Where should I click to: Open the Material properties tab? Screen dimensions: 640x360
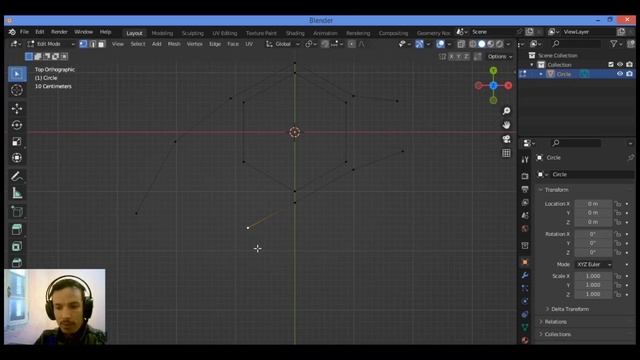point(525,340)
